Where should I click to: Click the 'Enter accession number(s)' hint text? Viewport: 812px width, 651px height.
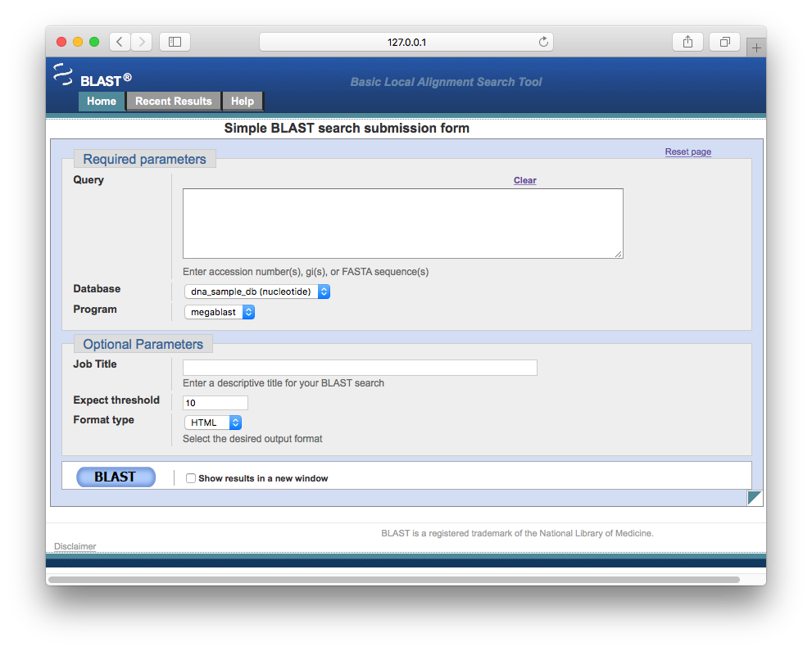click(x=306, y=272)
